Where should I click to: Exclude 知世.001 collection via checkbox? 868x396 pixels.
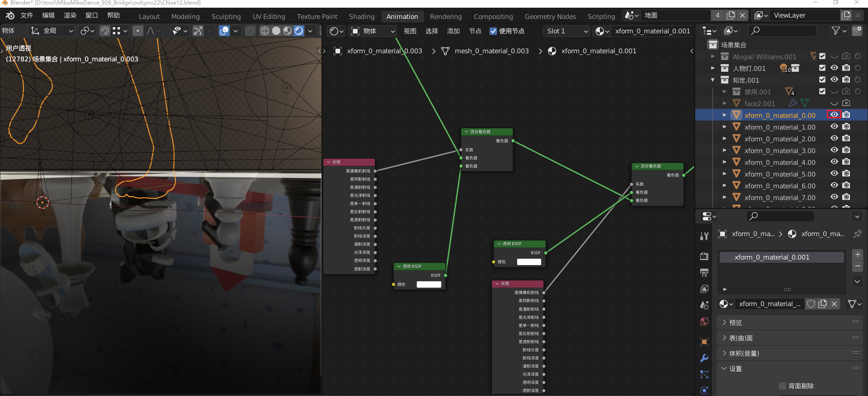coord(822,80)
